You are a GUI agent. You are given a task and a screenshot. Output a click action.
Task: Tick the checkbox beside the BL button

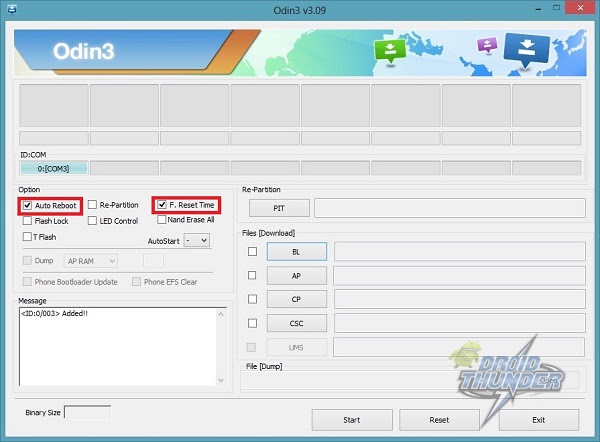point(252,251)
